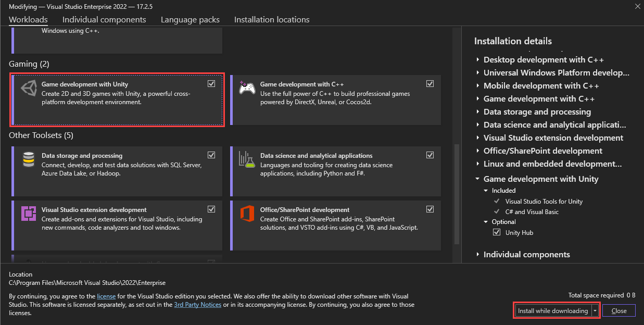Click the flask icon for Data science workload

point(247,159)
